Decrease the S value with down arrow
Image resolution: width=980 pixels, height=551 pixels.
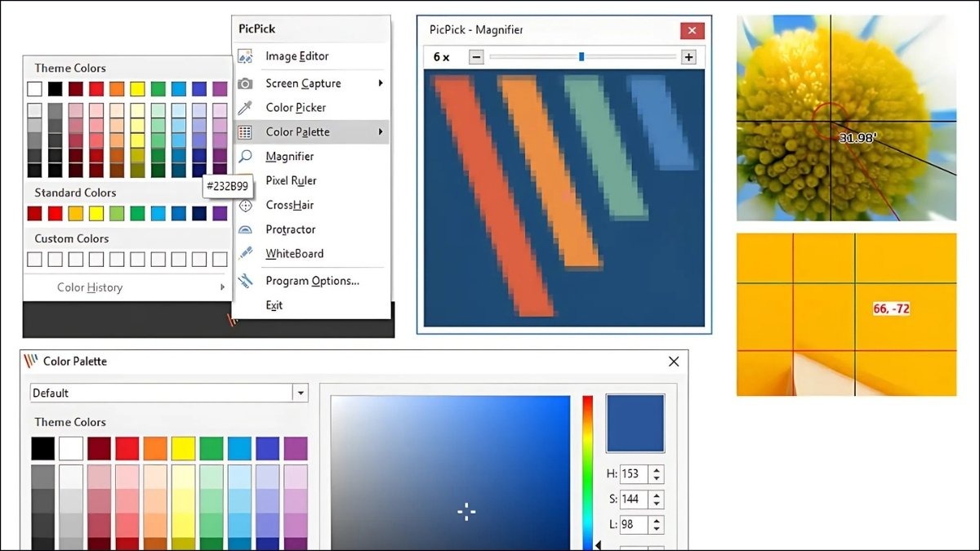(657, 504)
